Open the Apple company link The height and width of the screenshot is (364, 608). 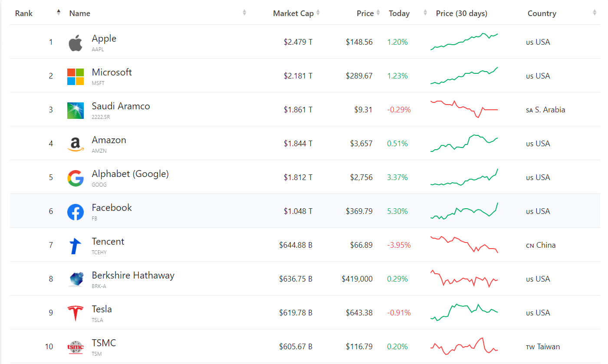(x=104, y=38)
